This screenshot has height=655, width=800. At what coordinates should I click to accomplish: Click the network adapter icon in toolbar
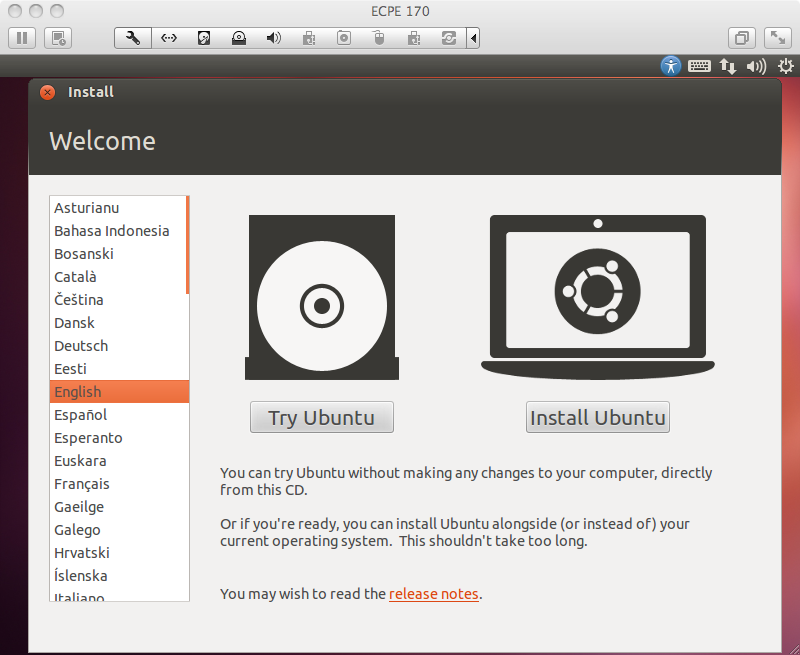point(168,38)
